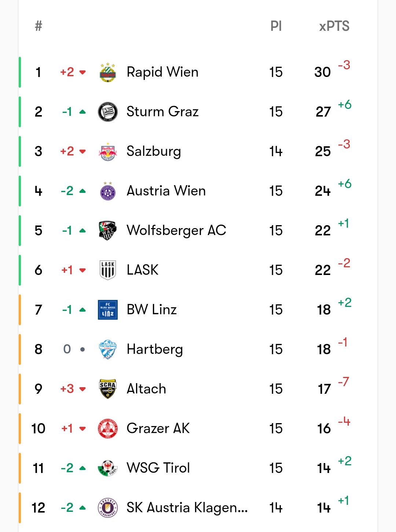Image resolution: width=396 pixels, height=532 pixels.
Task: Click the LASK striped shield icon
Action: click(108, 270)
